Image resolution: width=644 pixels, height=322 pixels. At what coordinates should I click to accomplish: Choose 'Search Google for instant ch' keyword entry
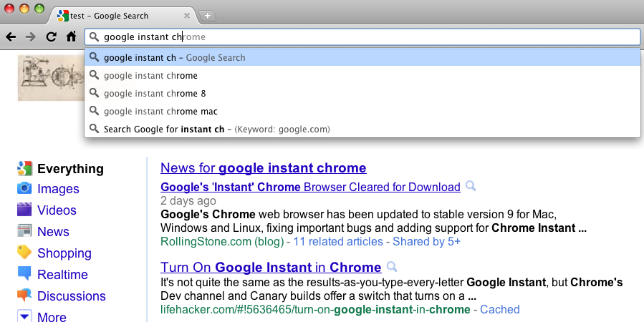click(362, 130)
